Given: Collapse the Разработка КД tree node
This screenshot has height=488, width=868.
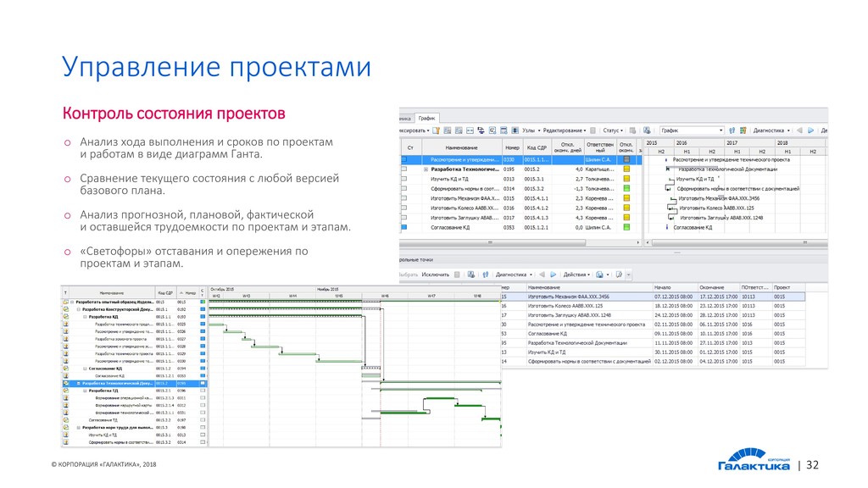Looking at the screenshot, I should 86,317.
